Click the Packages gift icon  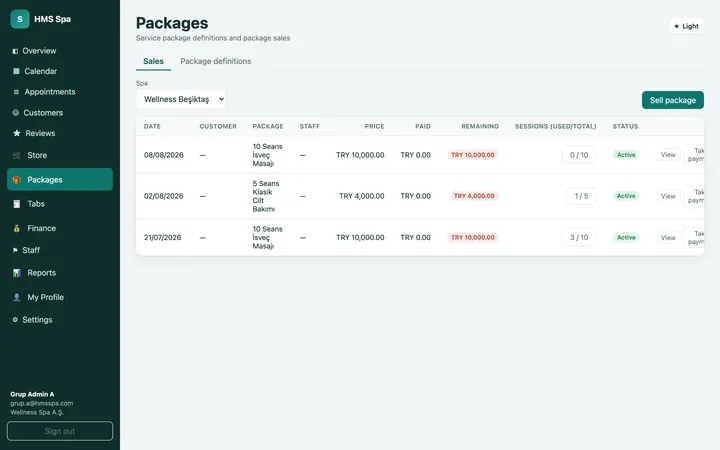pos(17,180)
